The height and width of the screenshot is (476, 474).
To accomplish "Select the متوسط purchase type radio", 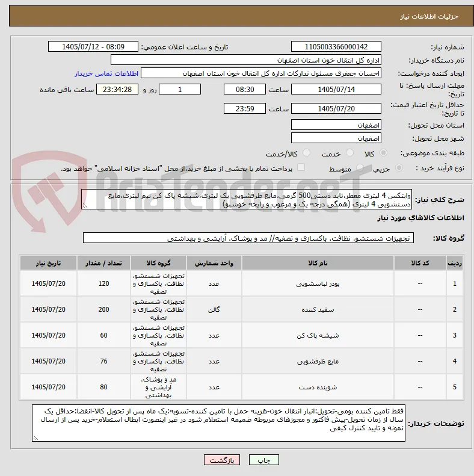I will (x=360, y=167).
